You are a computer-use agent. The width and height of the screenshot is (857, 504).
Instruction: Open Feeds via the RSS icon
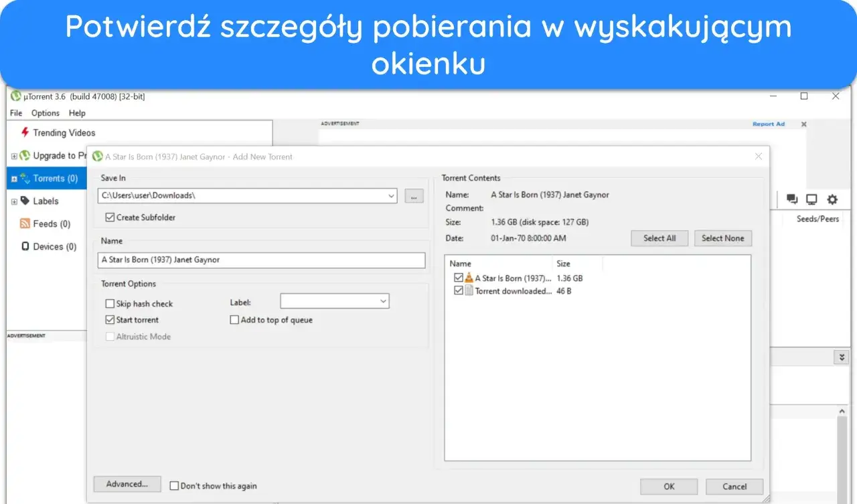click(25, 224)
